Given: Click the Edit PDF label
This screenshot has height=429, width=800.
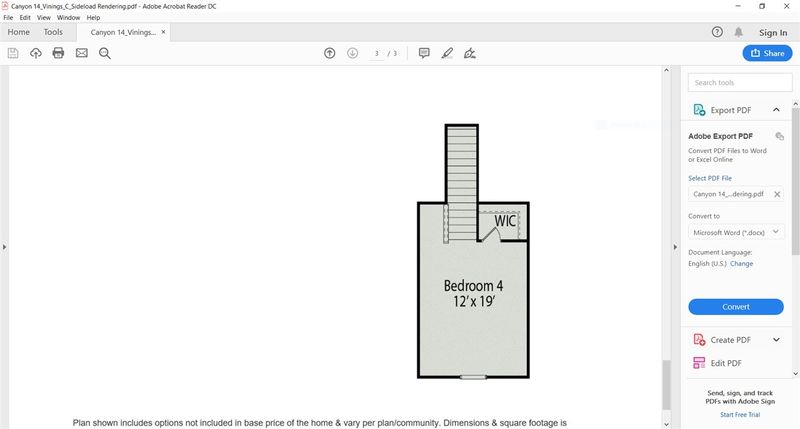Looking at the screenshot, I should point(726,363).
